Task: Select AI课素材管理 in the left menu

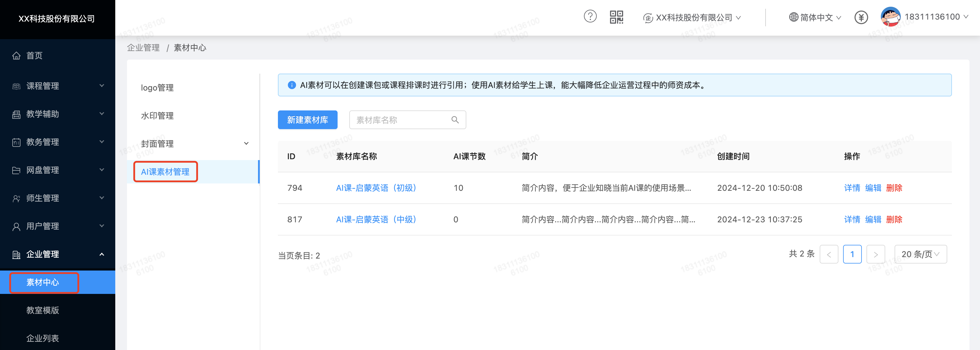Action: point(165,172)
